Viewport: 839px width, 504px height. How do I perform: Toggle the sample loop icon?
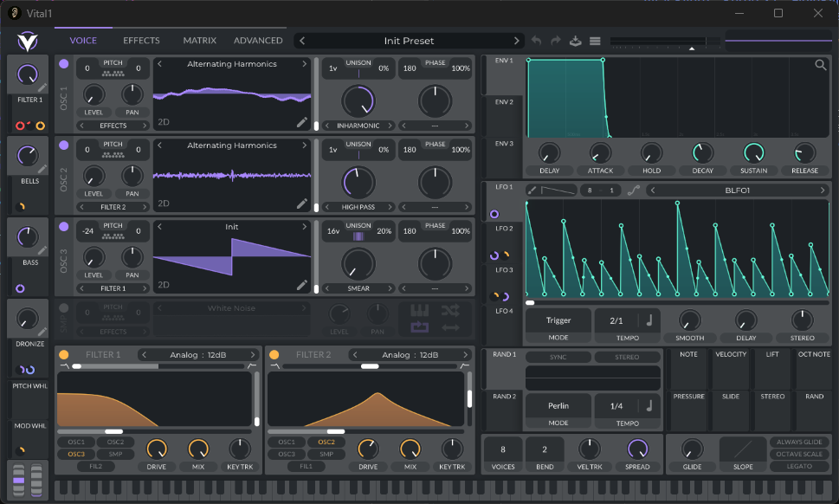click(x=419, y=326)
